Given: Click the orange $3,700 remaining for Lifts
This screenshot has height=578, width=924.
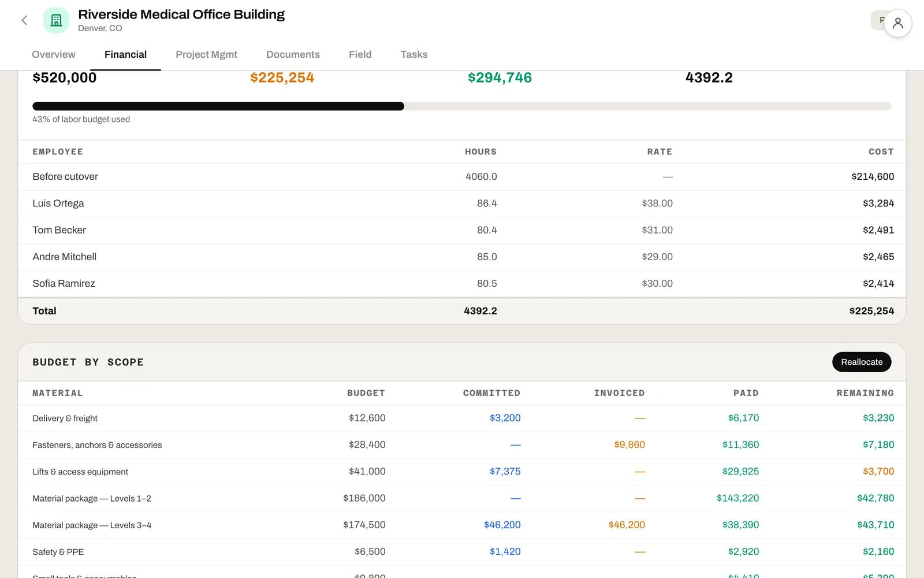Looking at the screenshot, I should (x=878, y=472).
